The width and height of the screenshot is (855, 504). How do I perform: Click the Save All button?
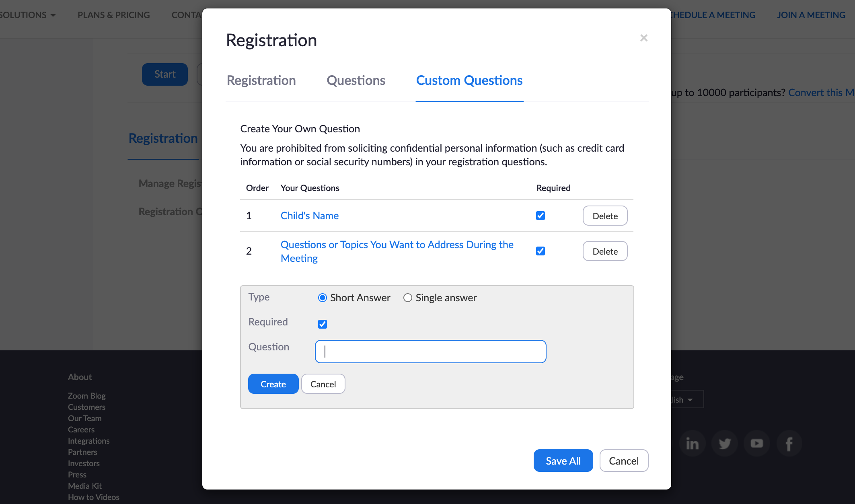pos(563,461)
